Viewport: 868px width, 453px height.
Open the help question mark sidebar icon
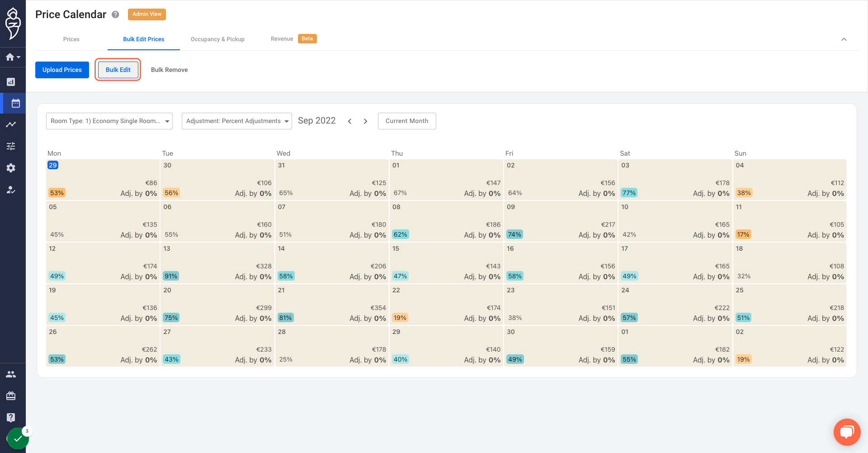click(x=11, y=417)
